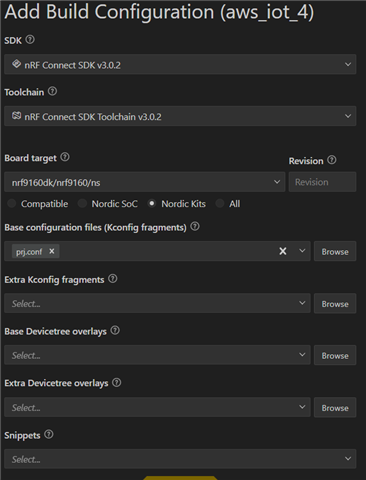The height and width of the screenshot is (480, 366).
Task: Click help icon for Base configuration files
Action: tap(195, 227)
